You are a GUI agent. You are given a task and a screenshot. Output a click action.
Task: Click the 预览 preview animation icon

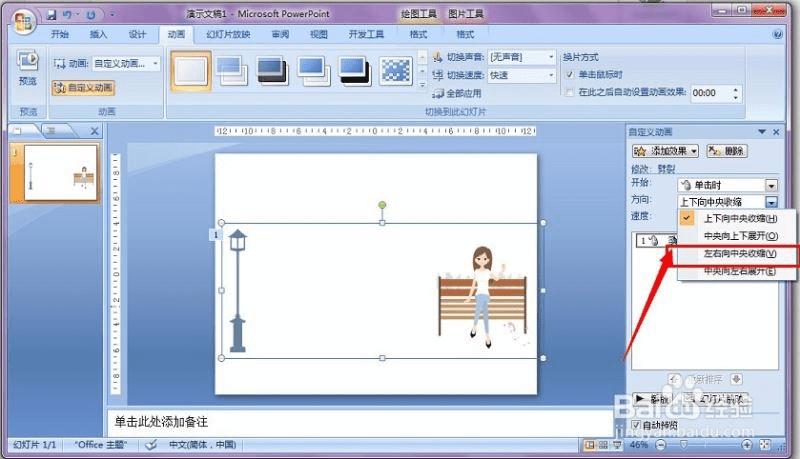(x=28, y=68)
